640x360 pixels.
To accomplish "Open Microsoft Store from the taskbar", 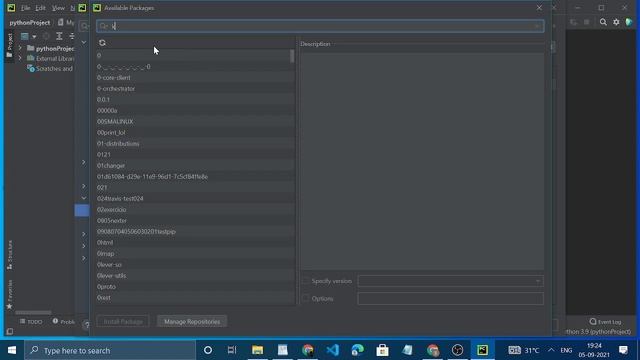I will click(x=382, y=350).
